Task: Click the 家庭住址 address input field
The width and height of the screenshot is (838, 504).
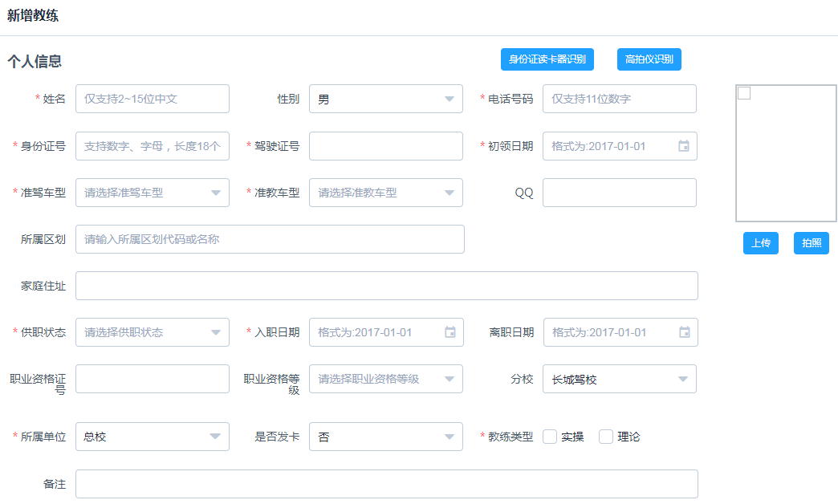Action: pyautogui.click(x=386, y=286)
